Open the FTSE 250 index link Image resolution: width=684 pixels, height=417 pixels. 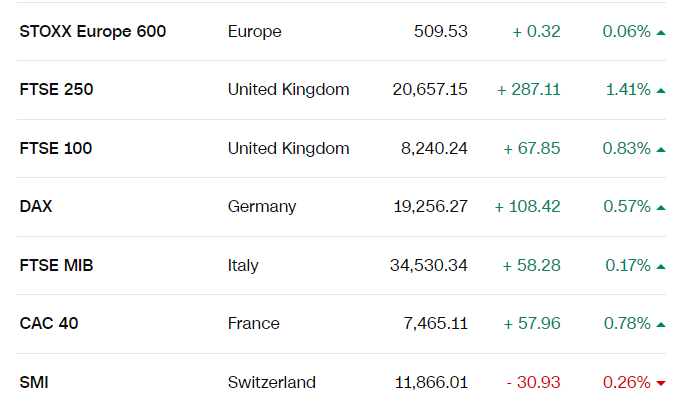pyautogui.click(x=56, y=90)
